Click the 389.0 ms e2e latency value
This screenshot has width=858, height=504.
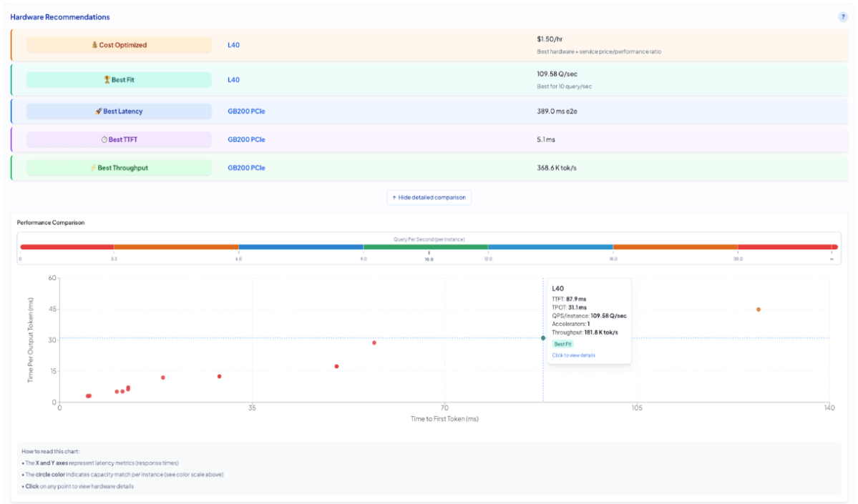click(557, 111)
